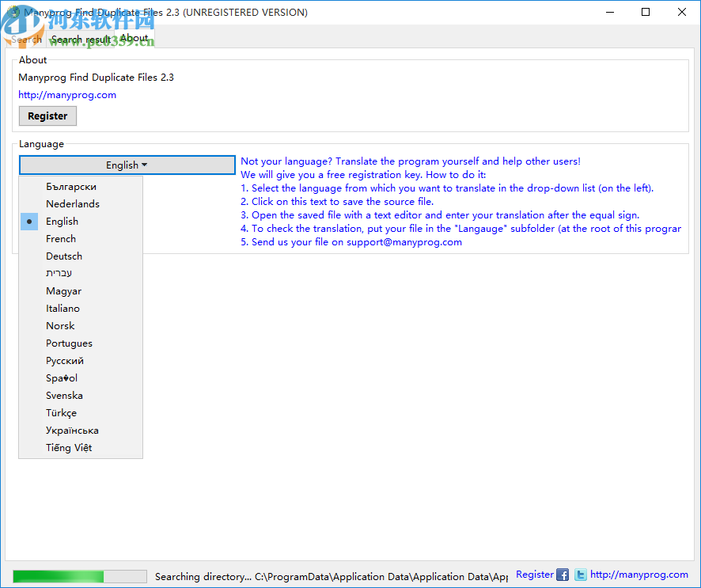Choose the Spanish language entry

[x=81, y=378]
